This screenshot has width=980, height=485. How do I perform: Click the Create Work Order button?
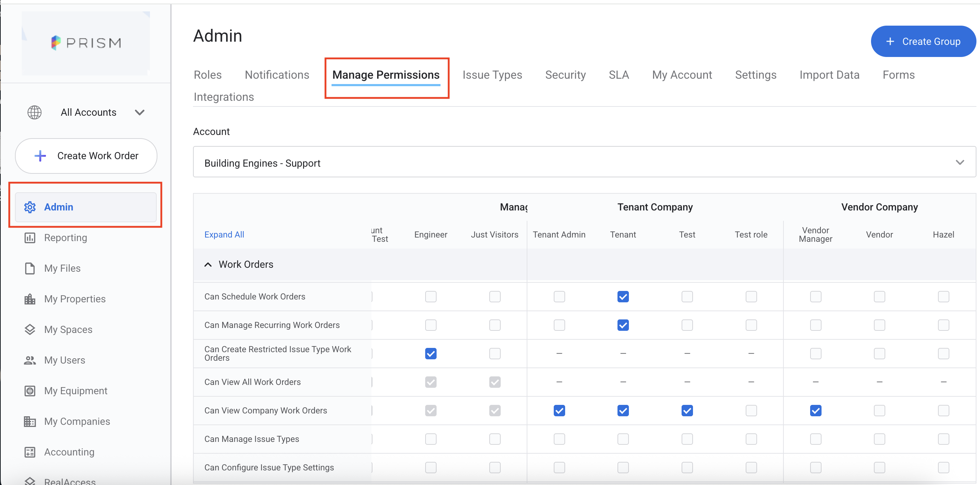coord(86,156)
